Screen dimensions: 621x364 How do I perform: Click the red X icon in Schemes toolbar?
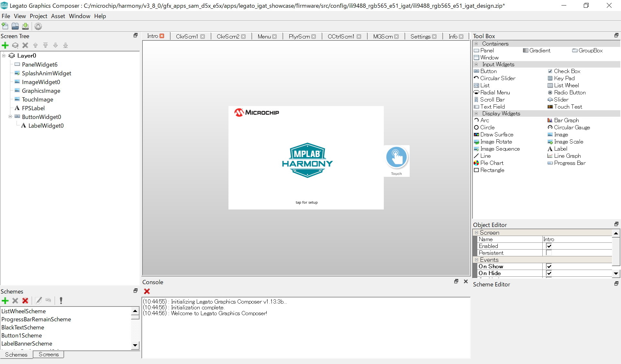(25, 301)
